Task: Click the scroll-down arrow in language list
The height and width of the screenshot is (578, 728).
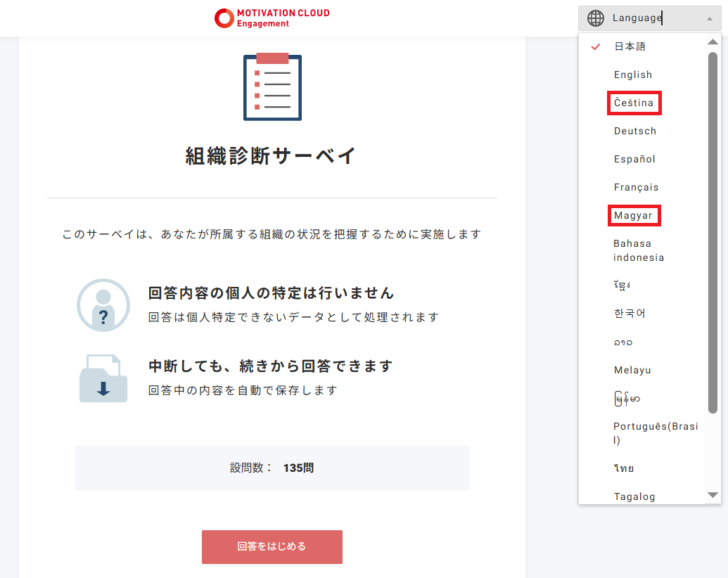Action: coord(713,496)
